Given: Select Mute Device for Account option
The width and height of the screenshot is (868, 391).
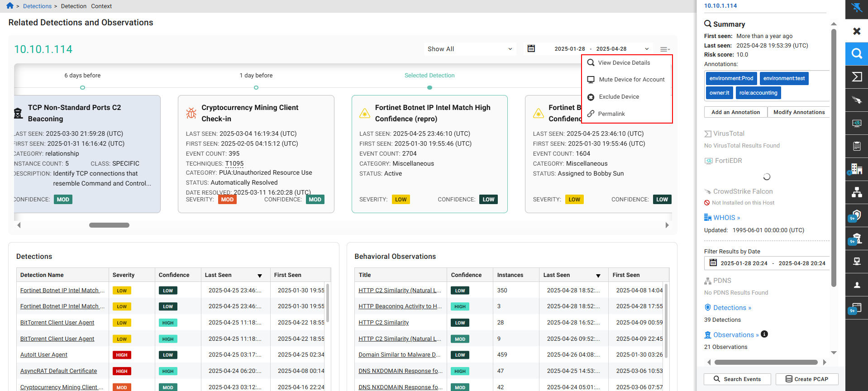Looking at the screenshot, I should [x=631, y=80].
